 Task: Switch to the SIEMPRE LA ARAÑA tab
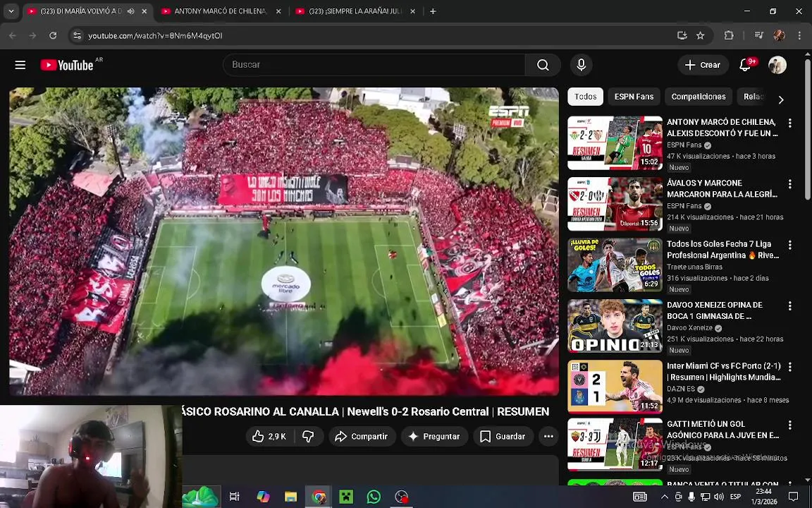[356, 11]
